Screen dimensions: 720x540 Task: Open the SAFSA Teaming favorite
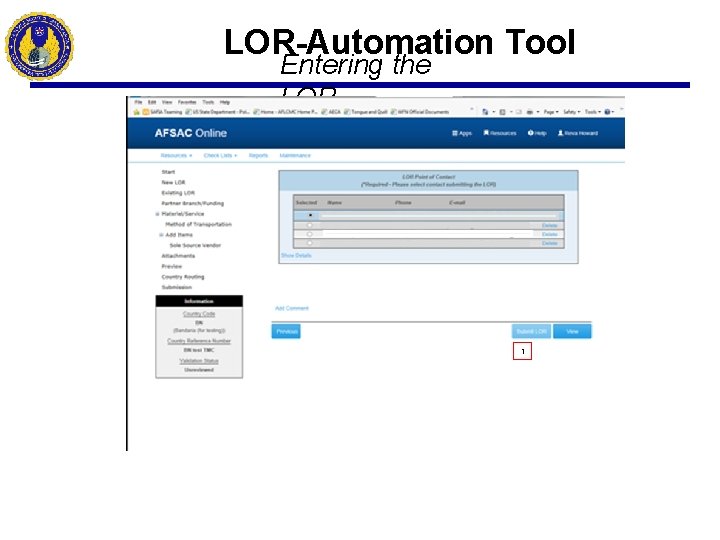point(163,112)
